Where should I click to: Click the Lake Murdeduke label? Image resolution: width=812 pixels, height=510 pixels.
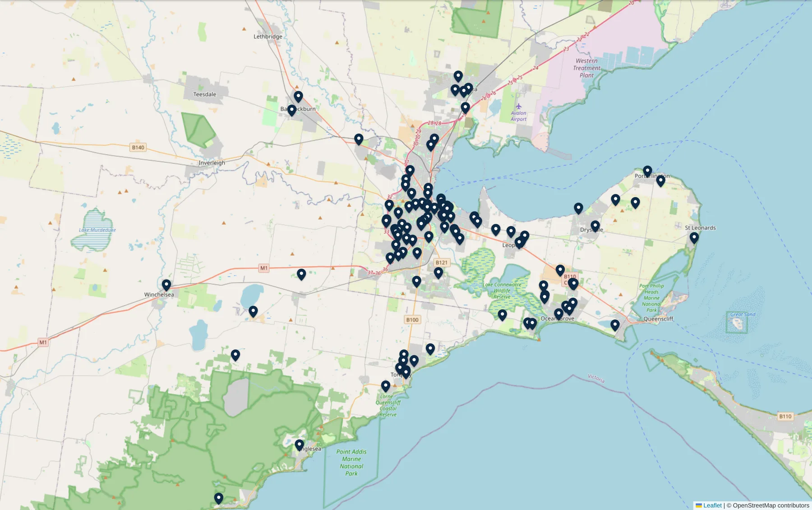[97, 230]
